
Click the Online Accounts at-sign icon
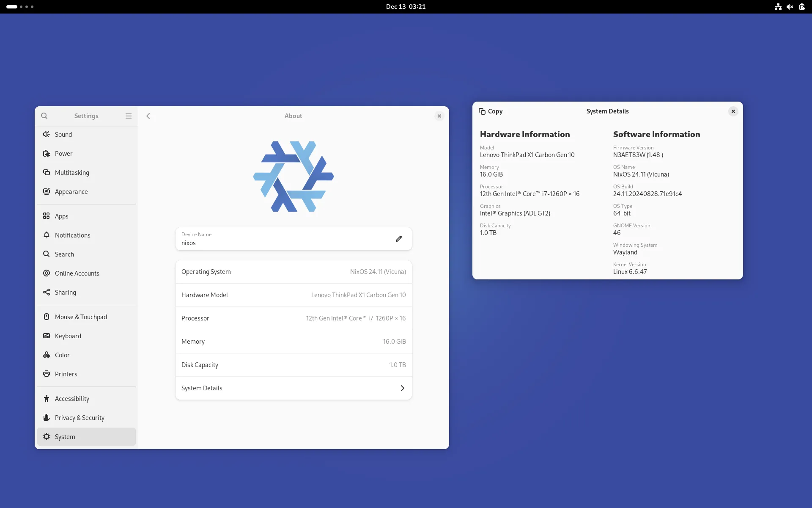pos(47,273)
